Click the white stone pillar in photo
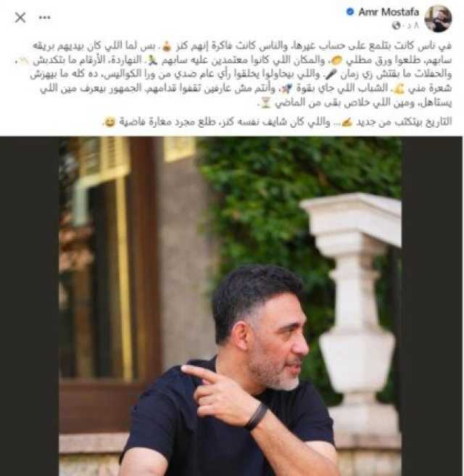Screen dimensions: 464x476 [x=353, y=303]
